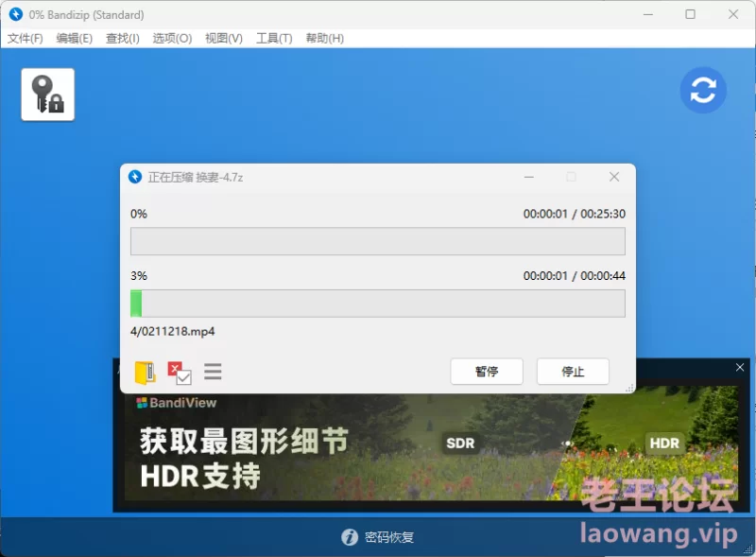Click the BandiView logo in the ad

click(177, 403)
